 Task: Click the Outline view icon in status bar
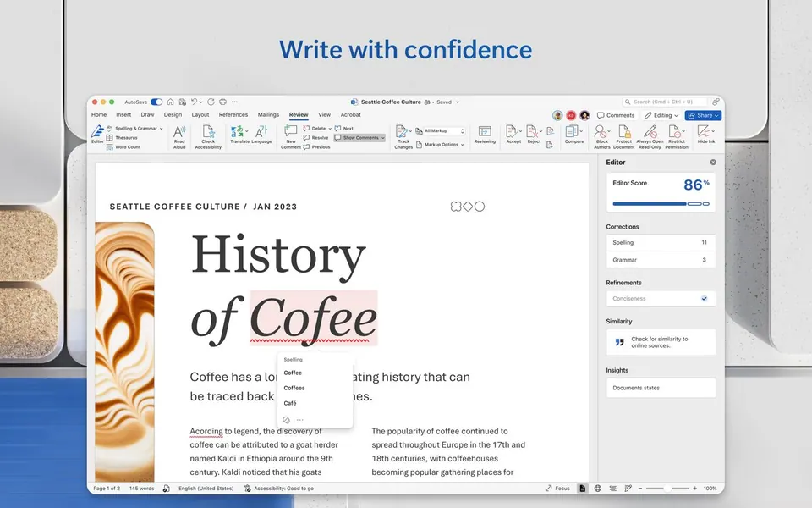612,489
